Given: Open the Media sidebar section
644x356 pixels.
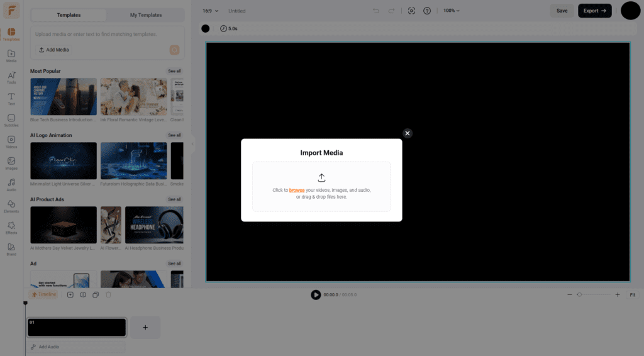Looking at the screenshot, I should [11, 56].
